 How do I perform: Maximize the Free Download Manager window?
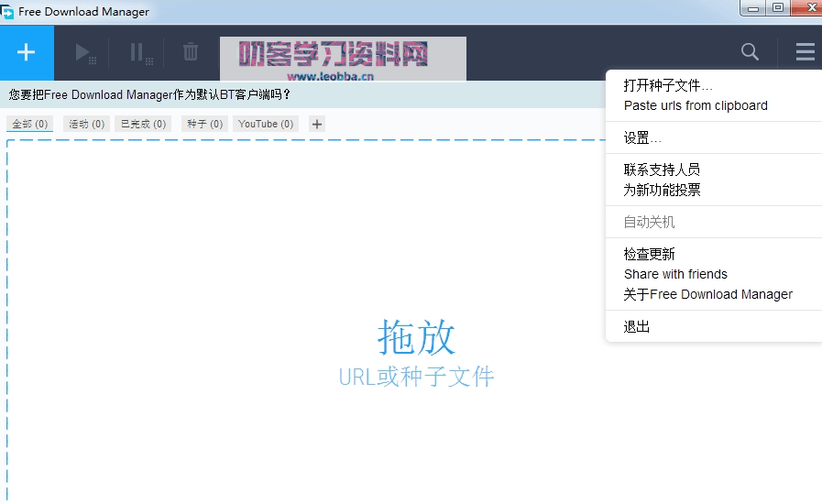[x=778, y=8]
